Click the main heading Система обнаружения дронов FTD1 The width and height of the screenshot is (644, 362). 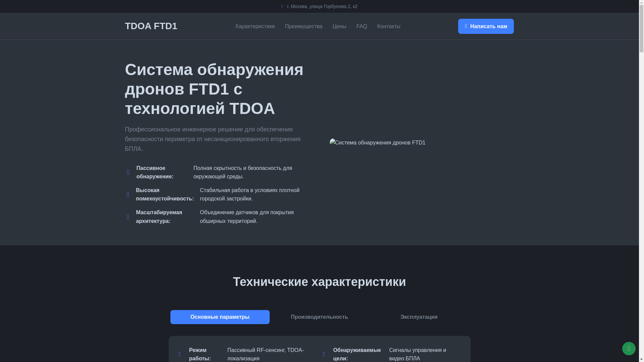(214, 89)
